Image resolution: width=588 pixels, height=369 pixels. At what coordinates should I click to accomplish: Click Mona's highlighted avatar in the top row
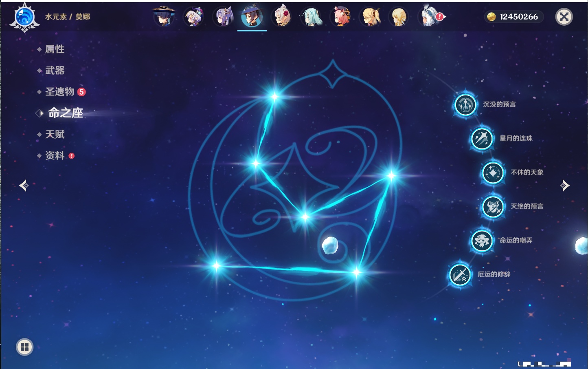pyautogui.click(x=252, y=17)
